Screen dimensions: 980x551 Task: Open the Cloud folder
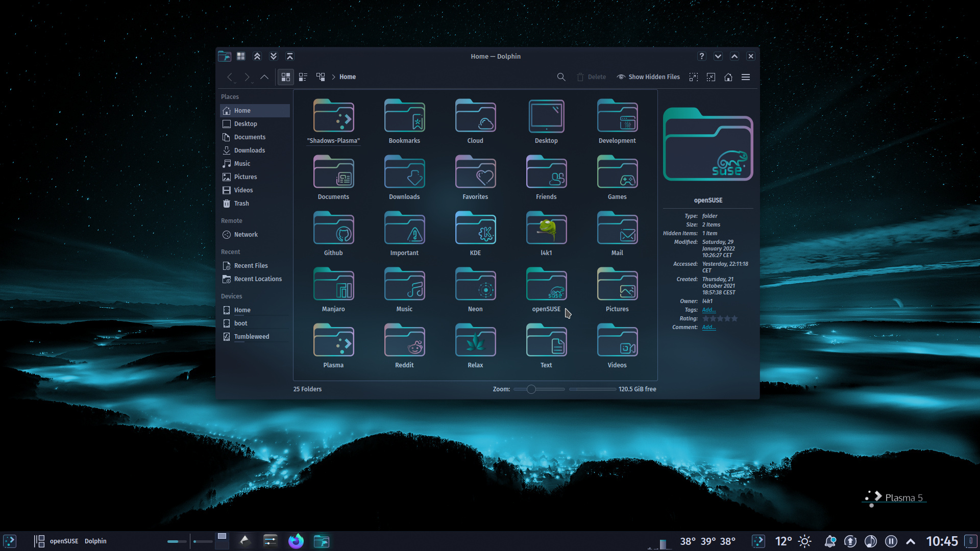475,121
